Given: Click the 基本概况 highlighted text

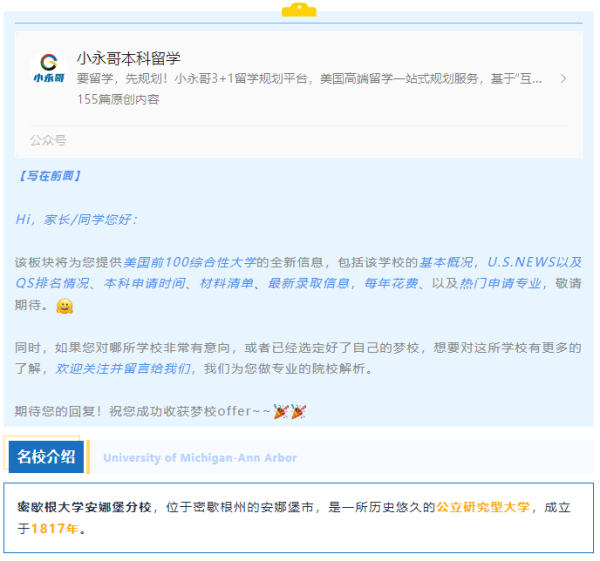Looking at the screenshot, I should [446, 262].
